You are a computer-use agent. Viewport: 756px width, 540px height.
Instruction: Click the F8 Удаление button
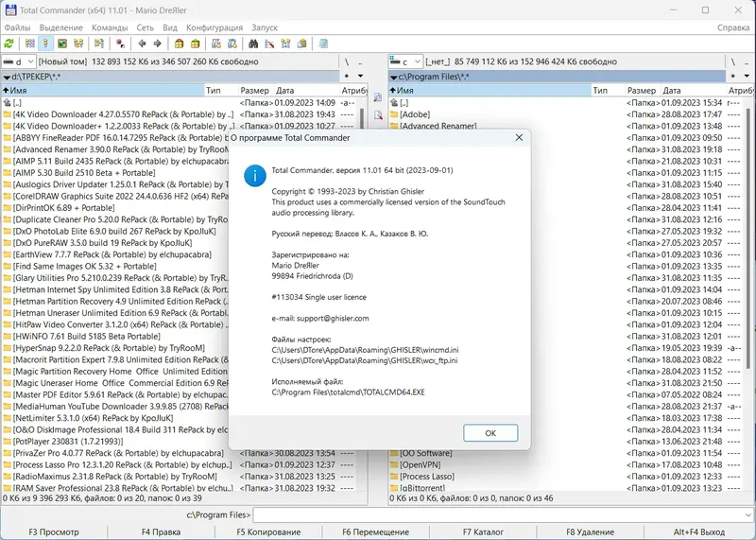click(x=590, y=531)
